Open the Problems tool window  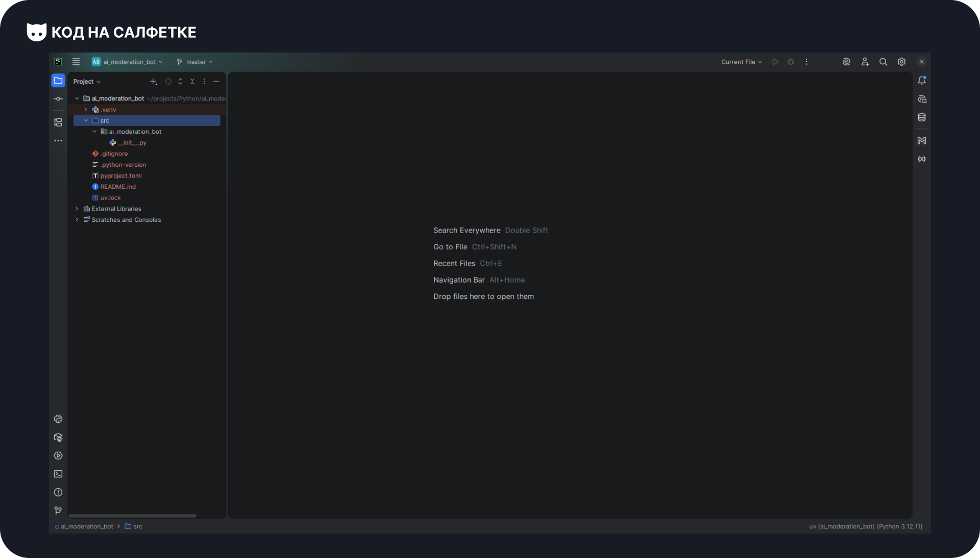click(x=58, y=492)
